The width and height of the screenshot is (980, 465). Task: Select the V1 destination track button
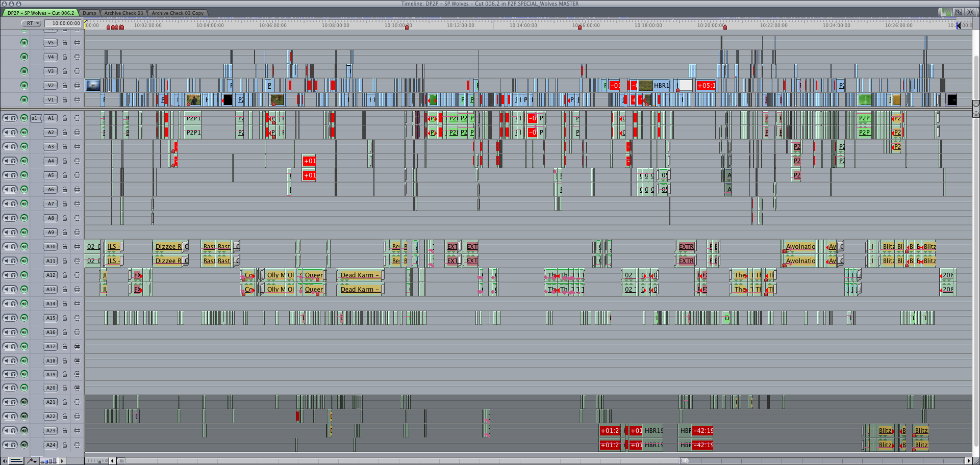(51, 100)
